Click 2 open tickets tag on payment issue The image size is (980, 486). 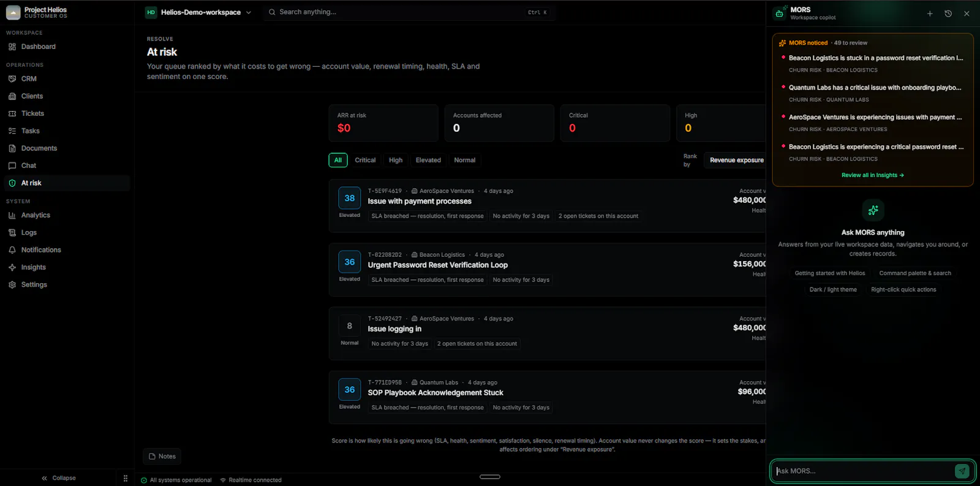[x=598, y=216]
